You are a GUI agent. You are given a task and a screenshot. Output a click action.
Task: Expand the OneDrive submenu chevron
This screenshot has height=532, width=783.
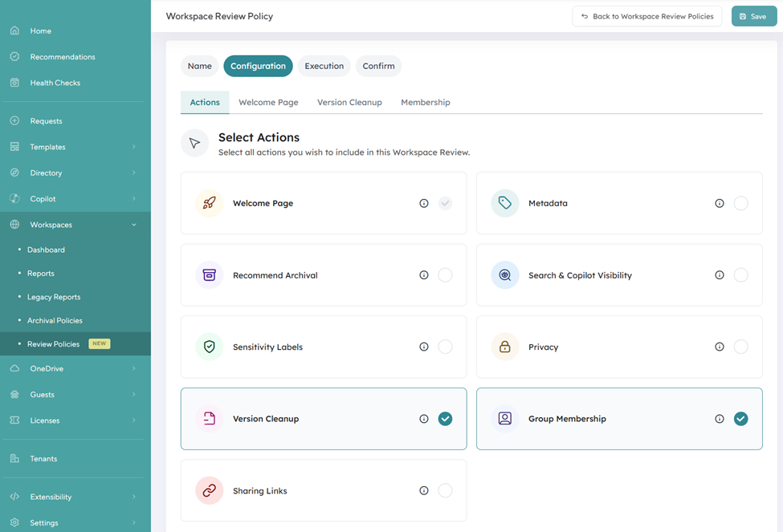[x=134, y=368]
